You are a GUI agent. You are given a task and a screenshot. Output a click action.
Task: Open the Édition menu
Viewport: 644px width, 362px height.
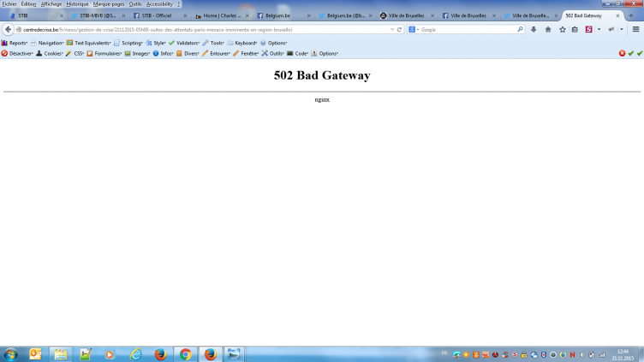click(x=29, y=3)
